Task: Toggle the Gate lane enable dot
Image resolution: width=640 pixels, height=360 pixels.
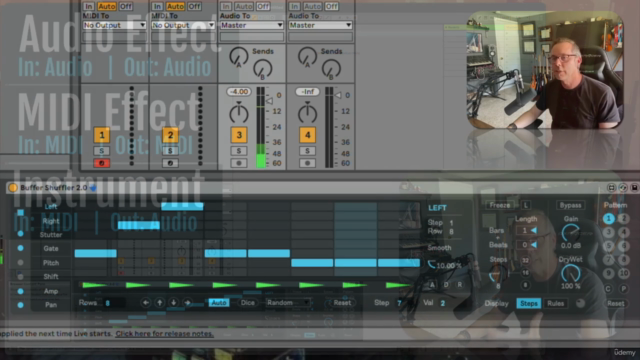Action: (20, 248)
